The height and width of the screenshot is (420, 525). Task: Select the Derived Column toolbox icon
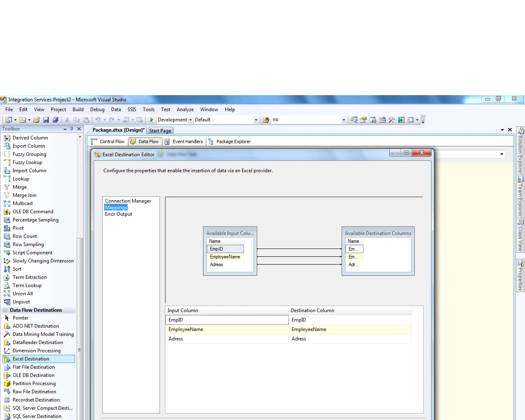pyautogui.click(x=7, y=138)
